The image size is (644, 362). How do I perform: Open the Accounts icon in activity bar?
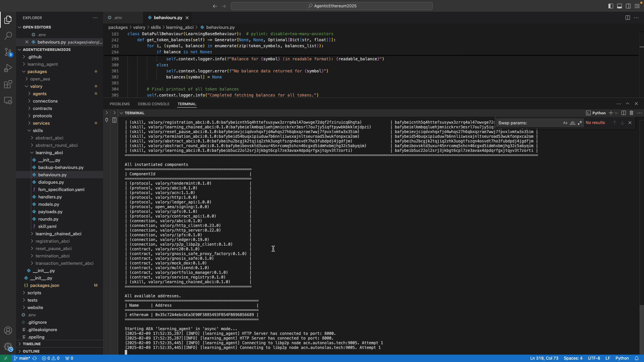click(x=8, y=330)
